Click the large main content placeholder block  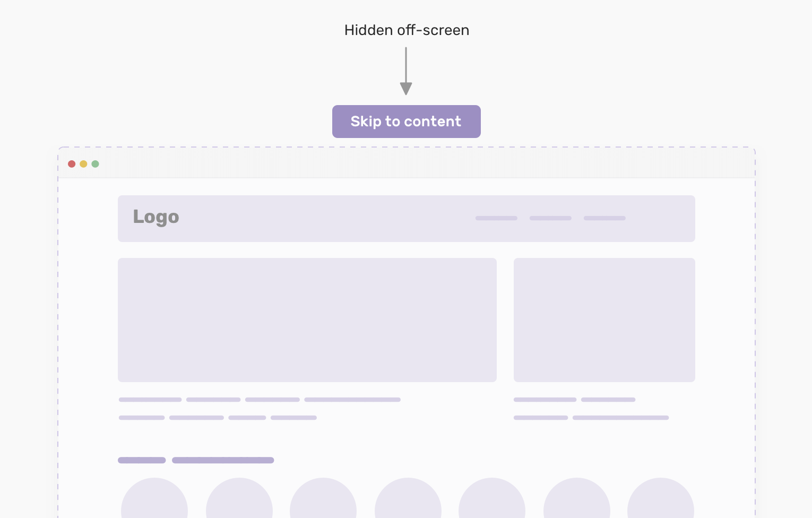[x=307, y=320]
